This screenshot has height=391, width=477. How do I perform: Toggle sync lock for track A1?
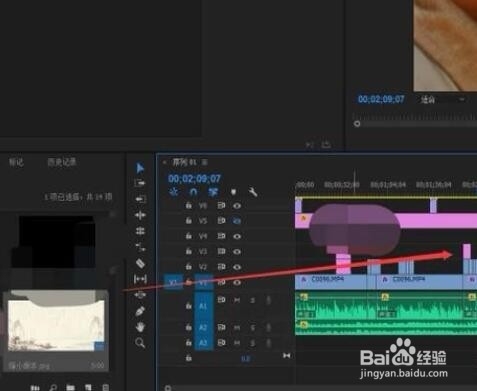(x=221, y=300)
